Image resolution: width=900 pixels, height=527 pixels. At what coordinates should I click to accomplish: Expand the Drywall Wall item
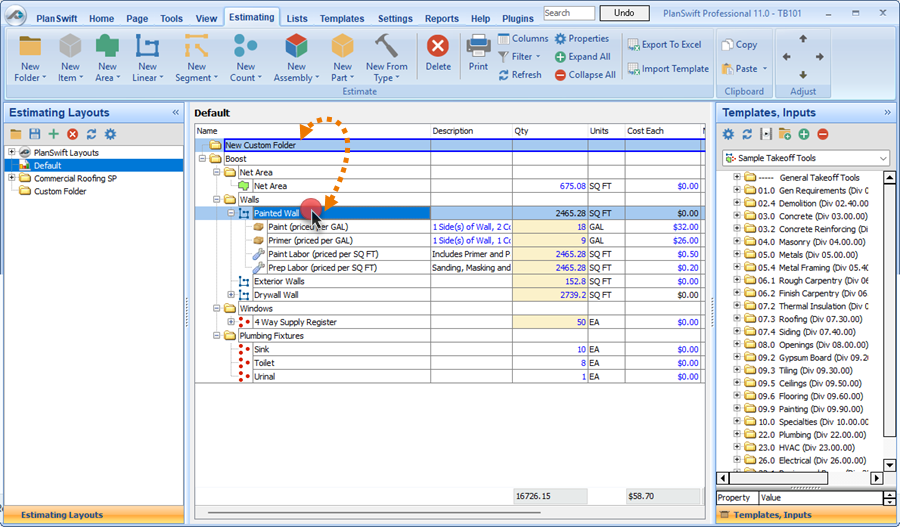point(231,294)
